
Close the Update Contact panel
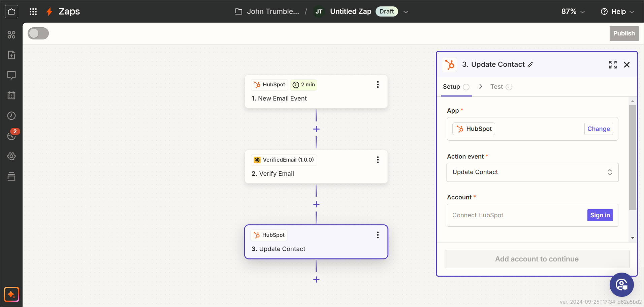click(x=627, y=65)
